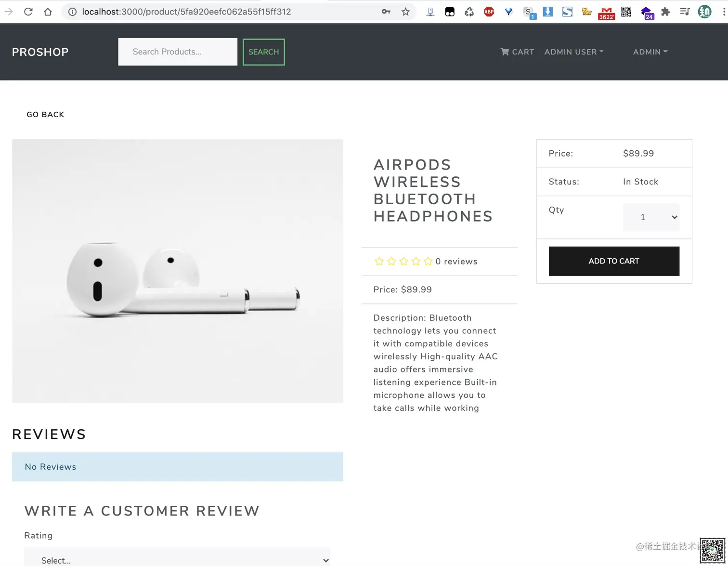The height and width of the screenshot is (566, 728).
Task: Click the address bar URL
Action: point(186,12)
